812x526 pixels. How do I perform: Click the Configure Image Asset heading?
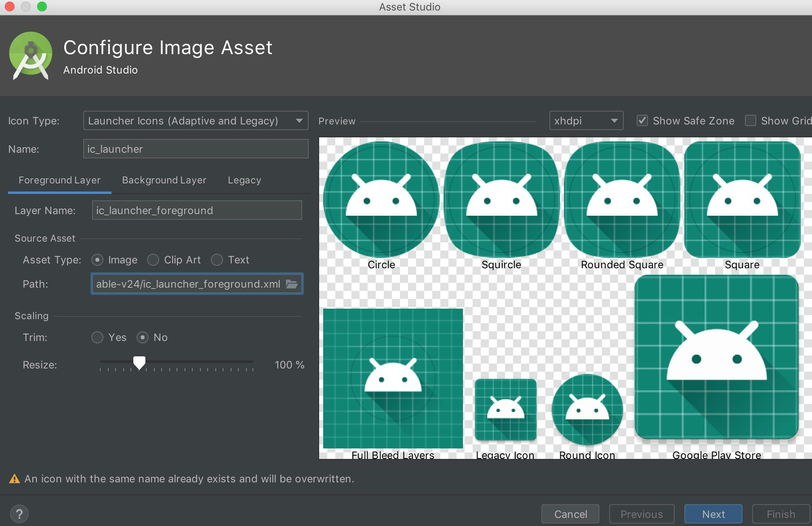168,48
